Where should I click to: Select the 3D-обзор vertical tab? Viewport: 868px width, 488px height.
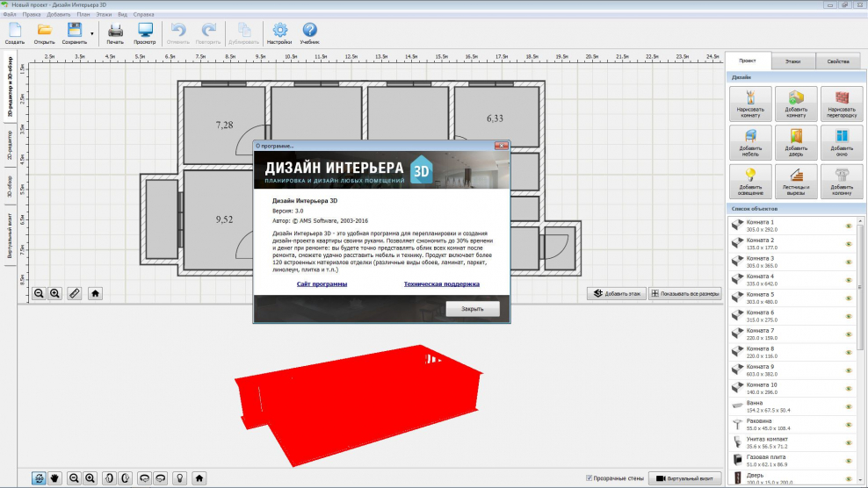[10, 186]
